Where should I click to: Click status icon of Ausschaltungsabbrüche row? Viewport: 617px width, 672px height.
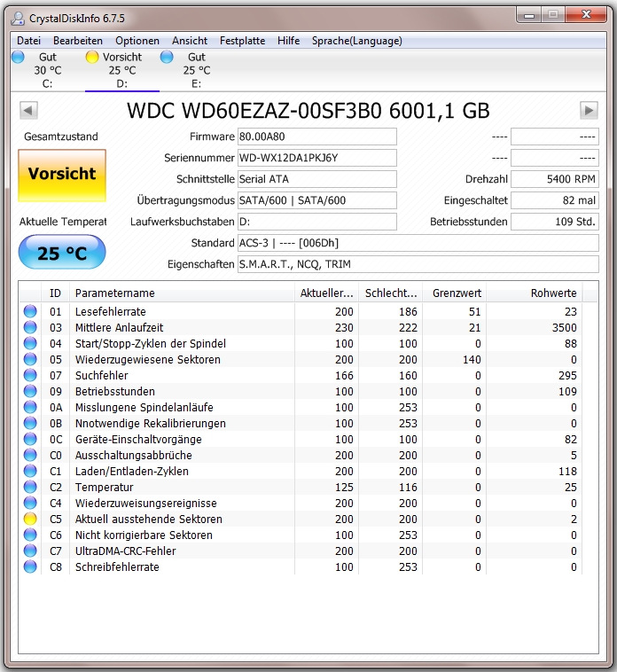(x=30, y=455)
